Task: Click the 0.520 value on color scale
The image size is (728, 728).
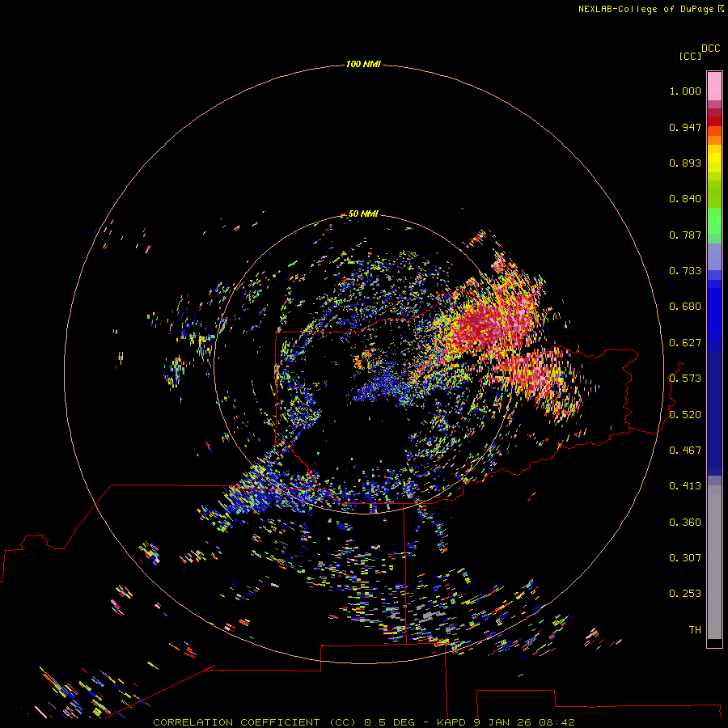Action: pos(685,415)
